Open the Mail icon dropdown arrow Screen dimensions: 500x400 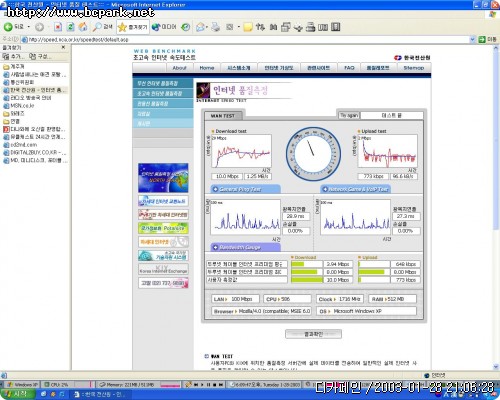pyautogui.click(x=207, y=27)
